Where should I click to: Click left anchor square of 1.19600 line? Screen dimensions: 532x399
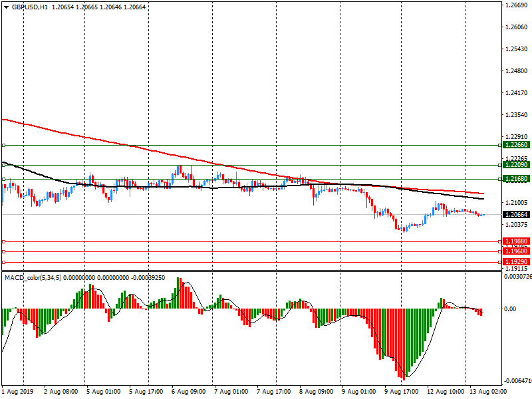click(4, 252)
